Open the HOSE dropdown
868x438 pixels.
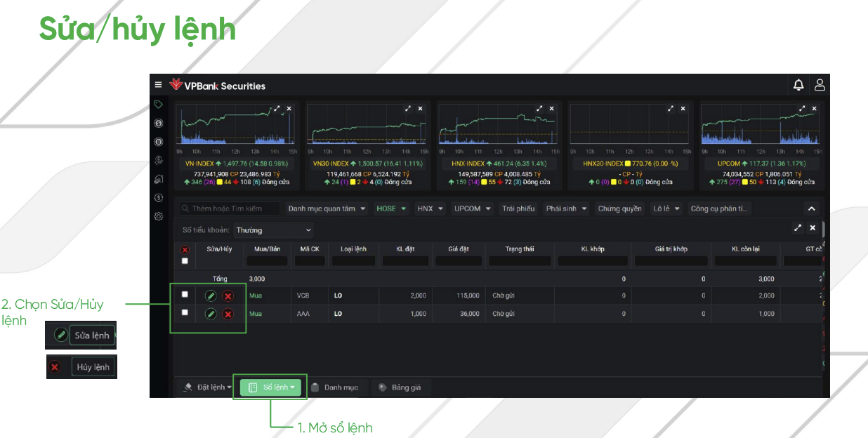click(392, 208)
